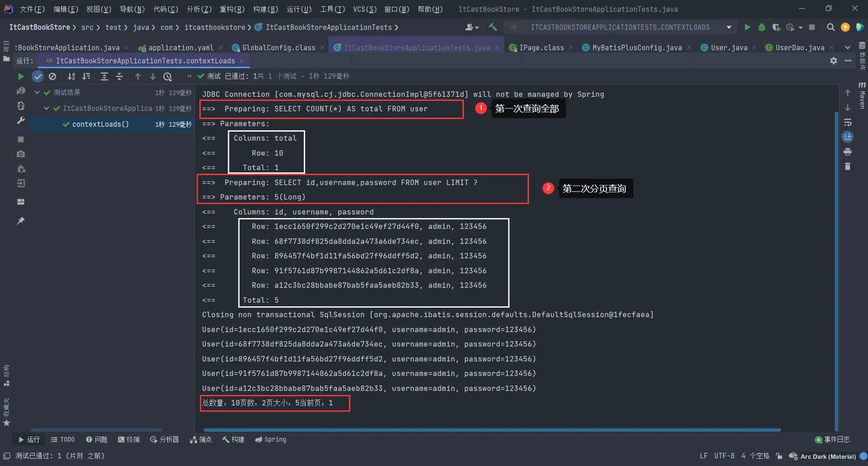Open the 帮助(H) menu
This screenshot has height=466, width=868.
click(430, 9)
